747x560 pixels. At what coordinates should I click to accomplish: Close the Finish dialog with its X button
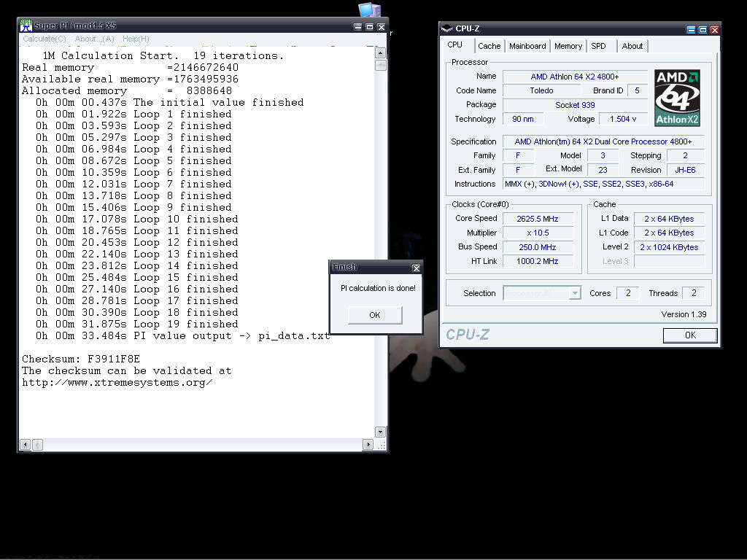point(416,268)
